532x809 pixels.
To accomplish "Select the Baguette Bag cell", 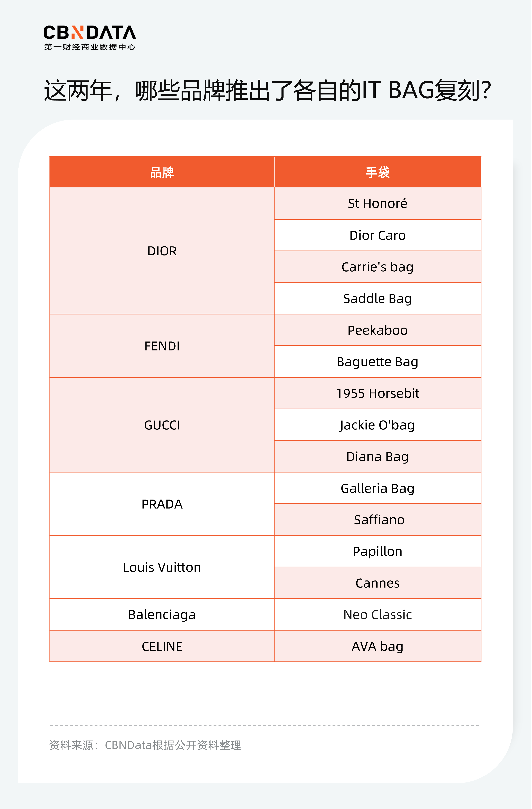I will pos(377,362).
